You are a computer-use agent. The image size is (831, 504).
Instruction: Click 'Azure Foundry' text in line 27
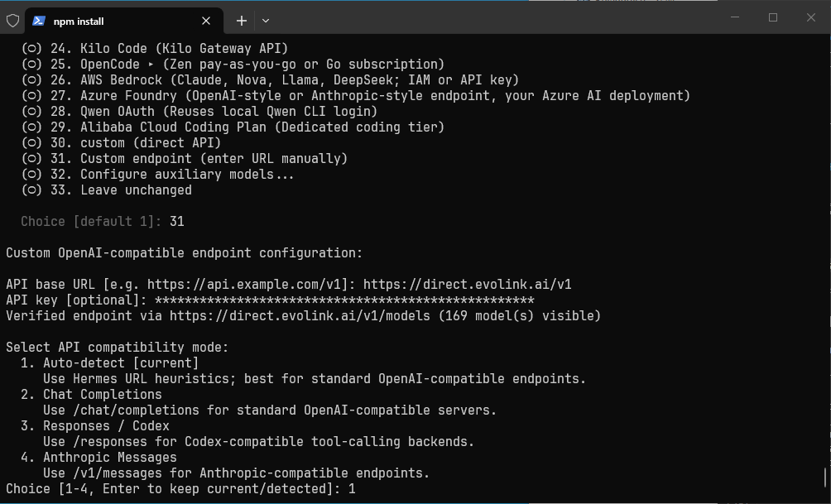point(128,96)
